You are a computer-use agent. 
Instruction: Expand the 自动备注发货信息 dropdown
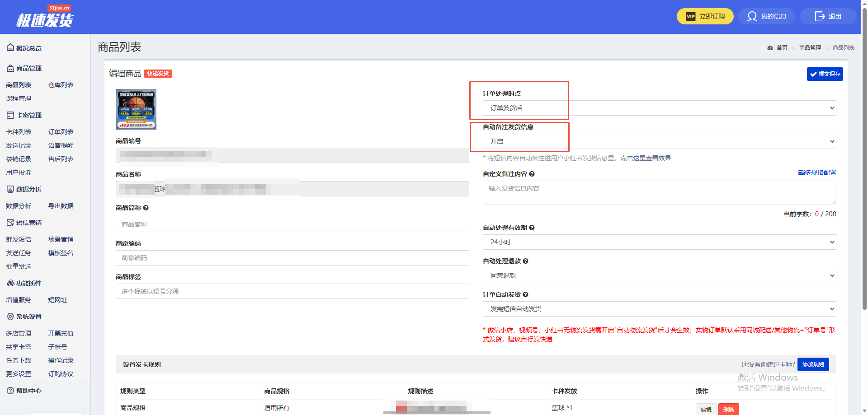(659, 141)
